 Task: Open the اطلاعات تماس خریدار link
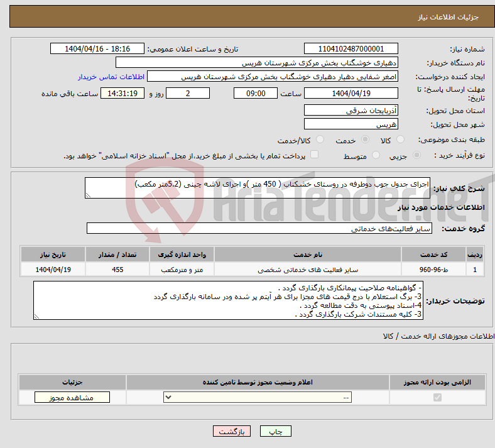click(x=111, y=77)
